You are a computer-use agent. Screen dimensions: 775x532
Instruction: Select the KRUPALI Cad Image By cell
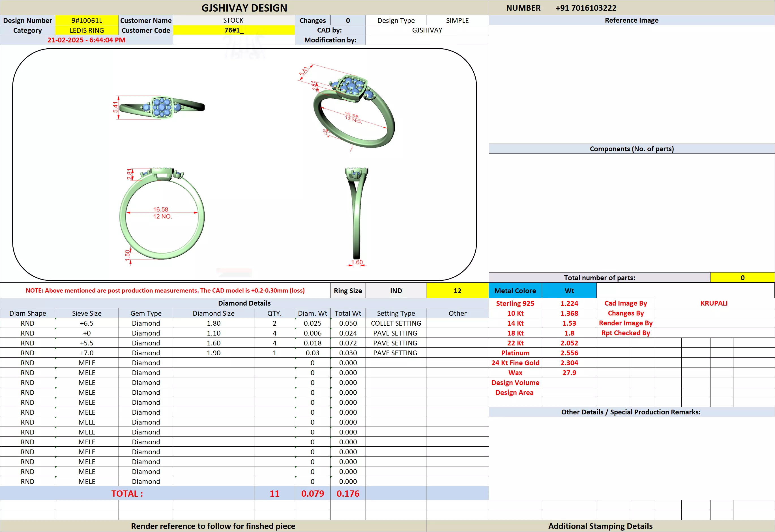coord(714,303)
